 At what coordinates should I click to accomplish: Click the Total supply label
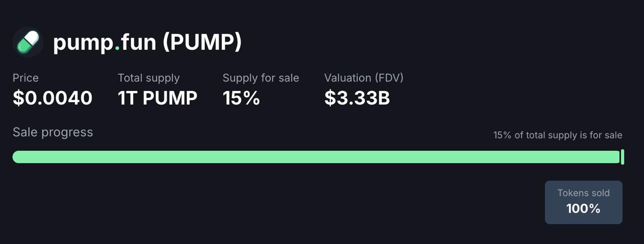pos(148,78)
